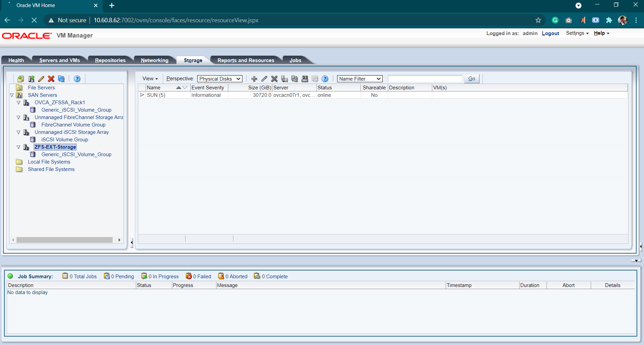Click Shared File Systems folder icon
This screenshot has height=345, width=644.
tap(19, 169)
